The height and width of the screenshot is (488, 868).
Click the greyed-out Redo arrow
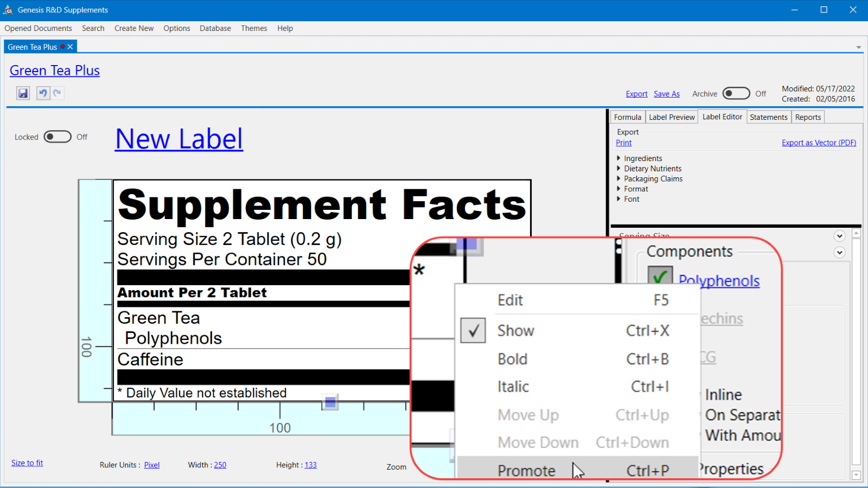coord(57,93)
